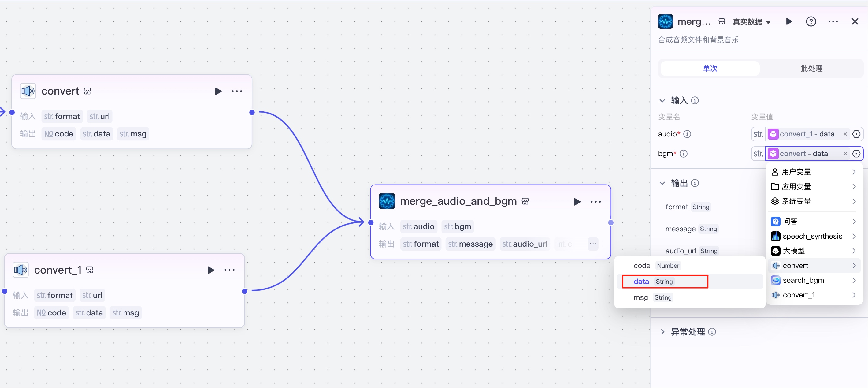Open the convert_1 node's three-dot menu
This screenshot has height=388, width=868.
[x=229, y=270]
